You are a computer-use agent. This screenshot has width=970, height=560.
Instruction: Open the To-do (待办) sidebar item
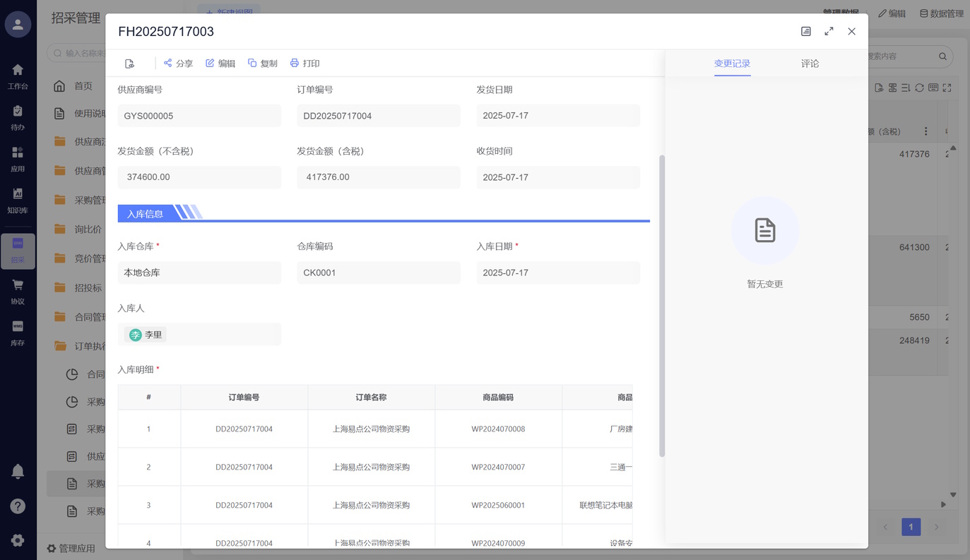tap(18, 117)
